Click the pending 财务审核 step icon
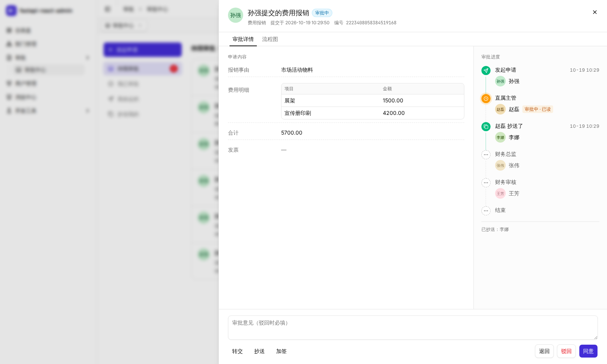Screen dimensions: 607x364 pyautogui.click(x=486, y=183)
